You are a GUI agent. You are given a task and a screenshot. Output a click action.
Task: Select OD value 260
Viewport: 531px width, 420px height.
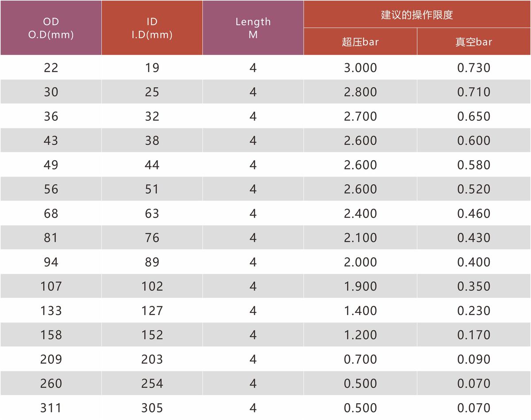[x=51, y=384]
